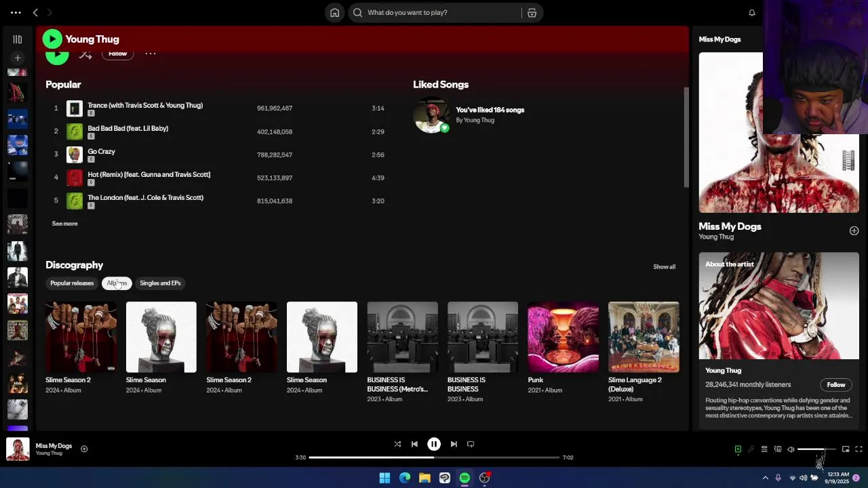This screenshot has height=488, width=868.
Task: Open connect to a device icon
Action: (x=778, y=449)
